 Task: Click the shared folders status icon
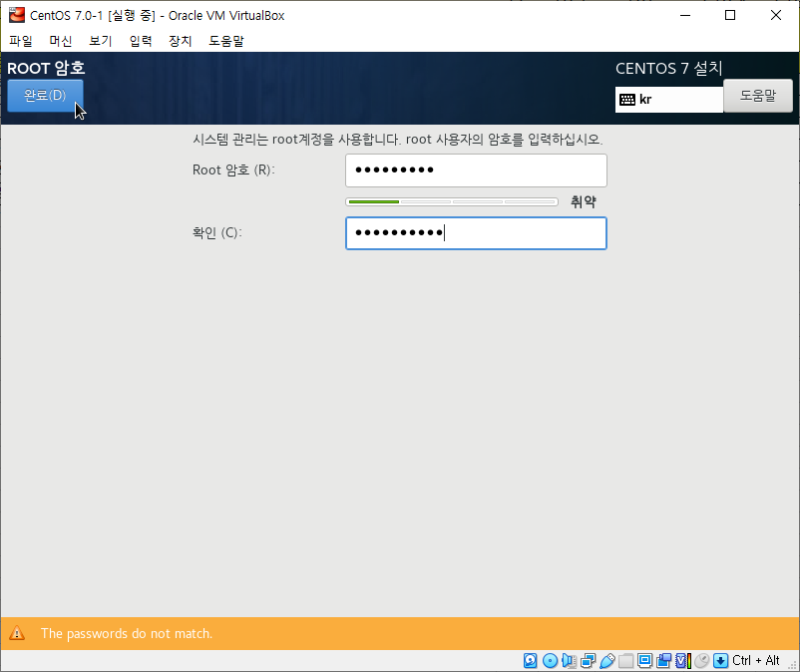(x=626, y=660)
